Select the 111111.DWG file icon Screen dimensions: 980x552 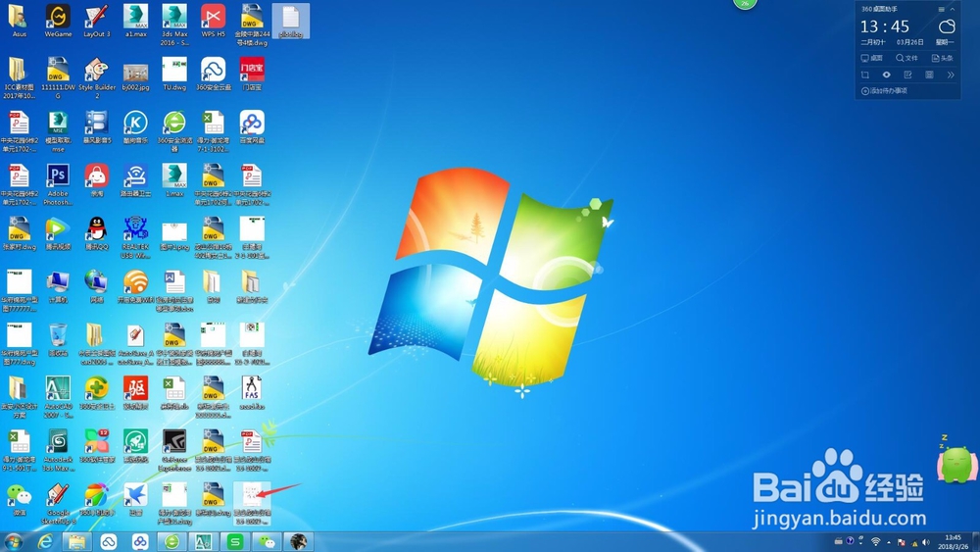(x=58, y=78)
